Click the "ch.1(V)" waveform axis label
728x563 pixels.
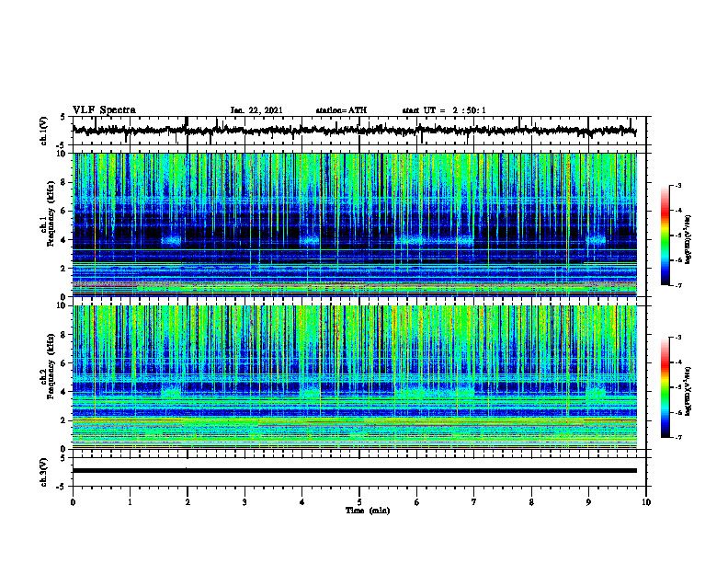tap(44, 131)
